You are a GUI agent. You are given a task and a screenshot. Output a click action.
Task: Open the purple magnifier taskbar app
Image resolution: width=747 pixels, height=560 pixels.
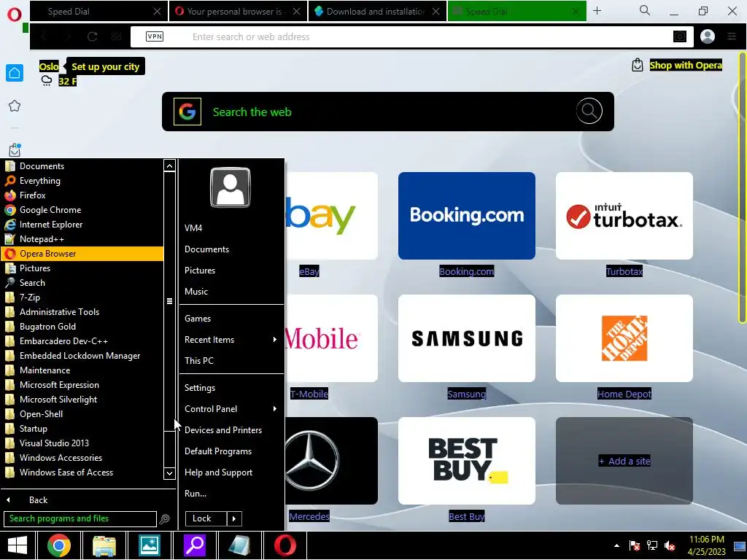[194, 545]
